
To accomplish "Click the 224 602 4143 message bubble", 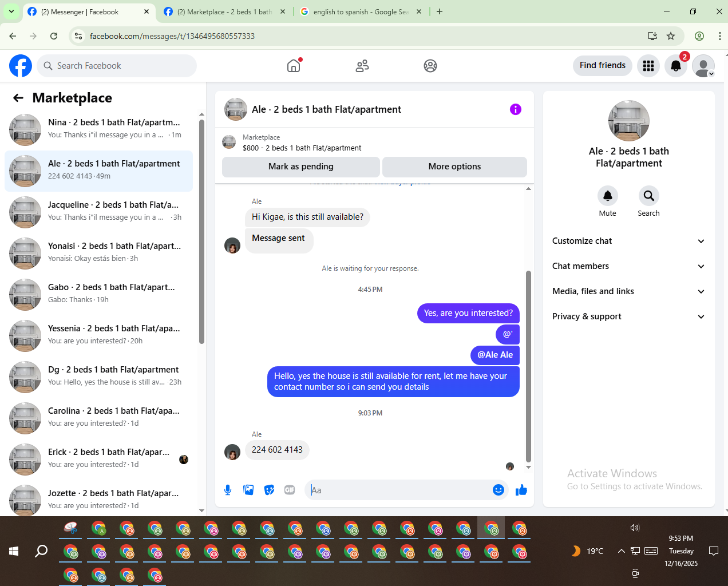I will click(x=277, y=450).
